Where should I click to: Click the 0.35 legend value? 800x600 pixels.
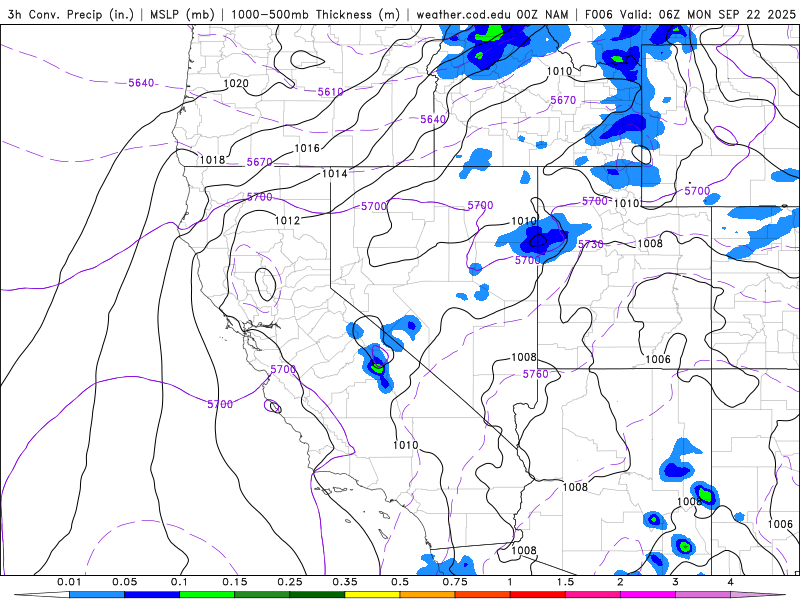345,582
